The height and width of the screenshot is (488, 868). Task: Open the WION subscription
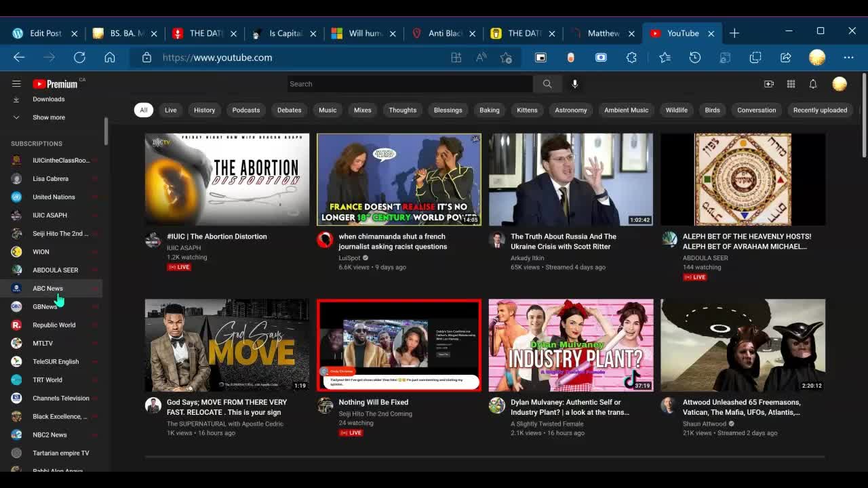[x=52, y=251]
